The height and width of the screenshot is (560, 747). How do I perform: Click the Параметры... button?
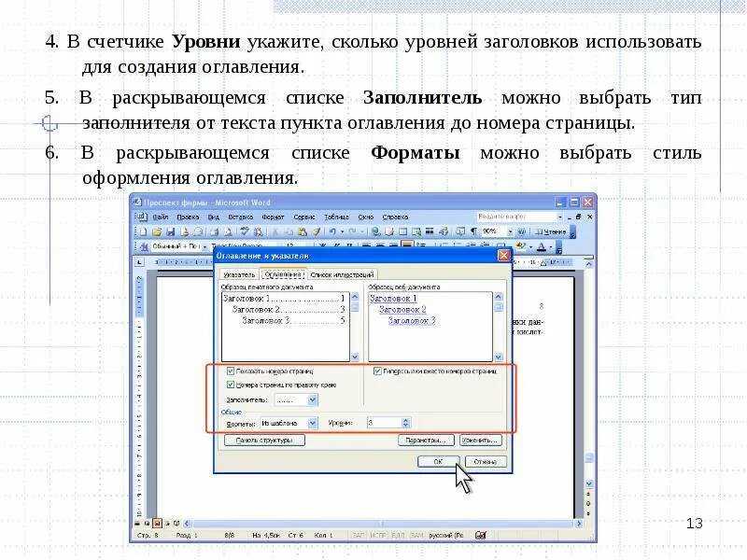[426, 440]
